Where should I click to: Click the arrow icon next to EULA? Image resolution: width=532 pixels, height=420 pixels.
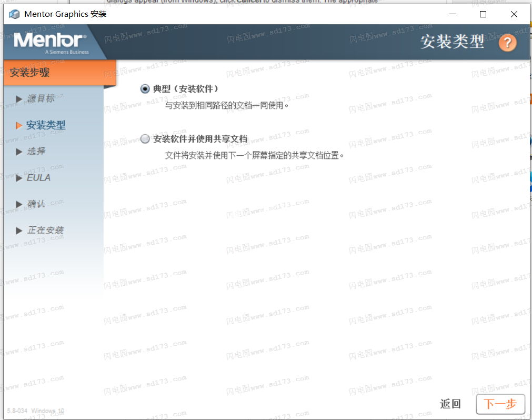[19, 178]
